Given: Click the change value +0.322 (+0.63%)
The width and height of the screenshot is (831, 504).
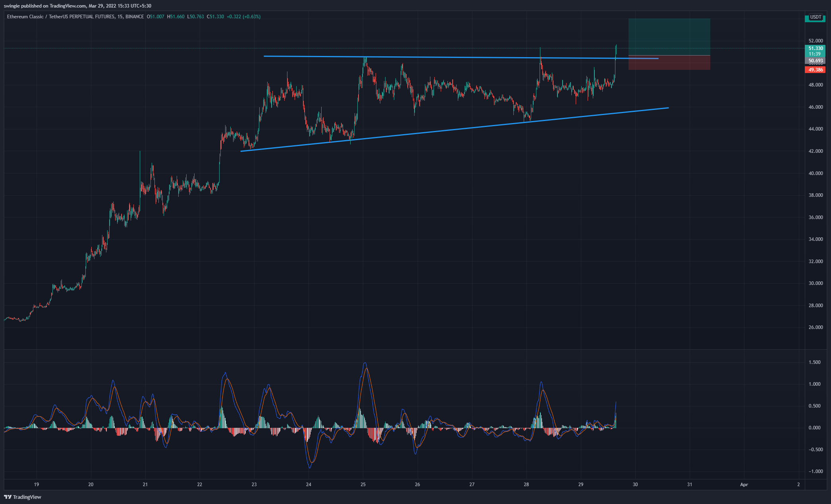Looking at the screenshot, I should (244, 17).
